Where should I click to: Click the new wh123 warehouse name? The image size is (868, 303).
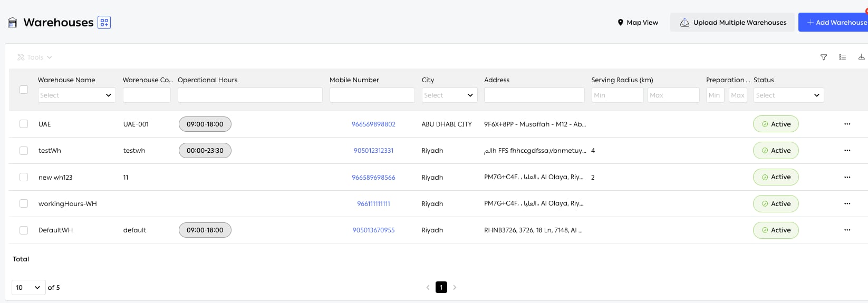pos(55,178)
